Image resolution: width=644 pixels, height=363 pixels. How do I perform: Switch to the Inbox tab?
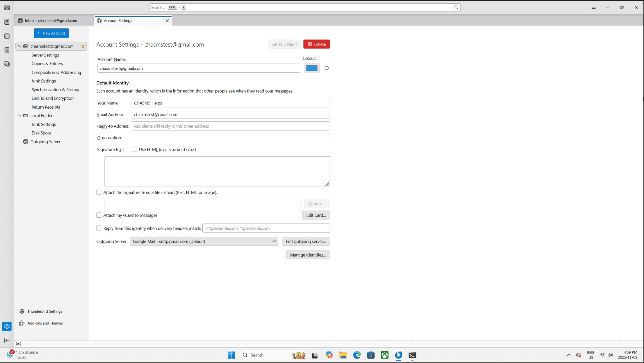click(51, 20)
